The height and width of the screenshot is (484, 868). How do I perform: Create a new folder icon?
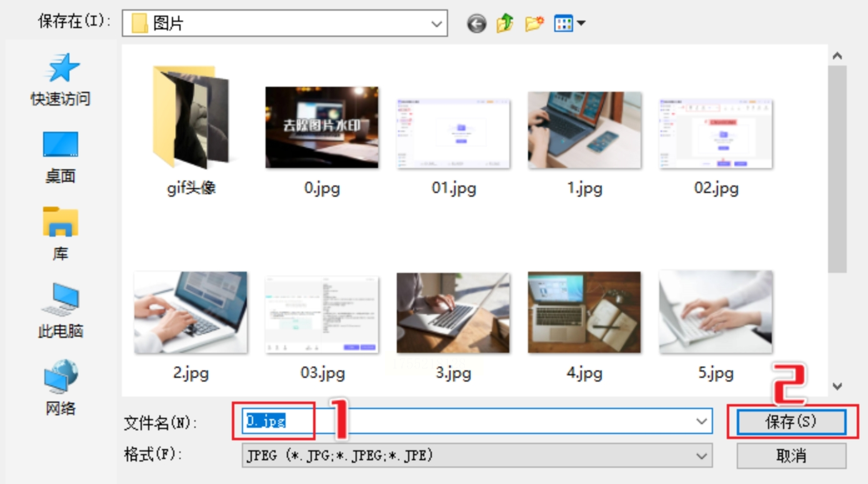point(534,24)
